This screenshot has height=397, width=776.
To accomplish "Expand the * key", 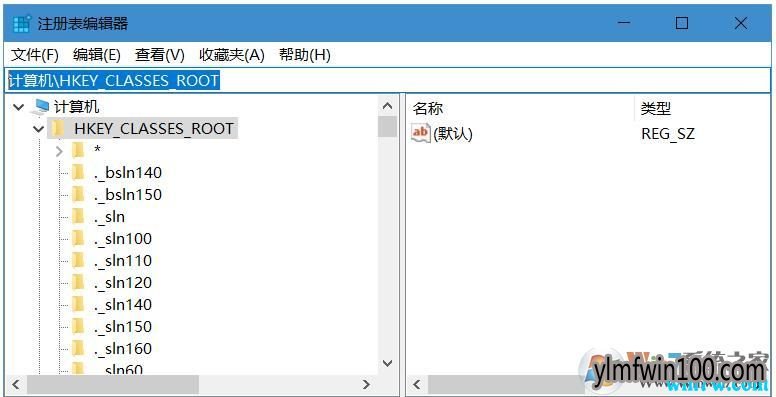I will (59, 150).
